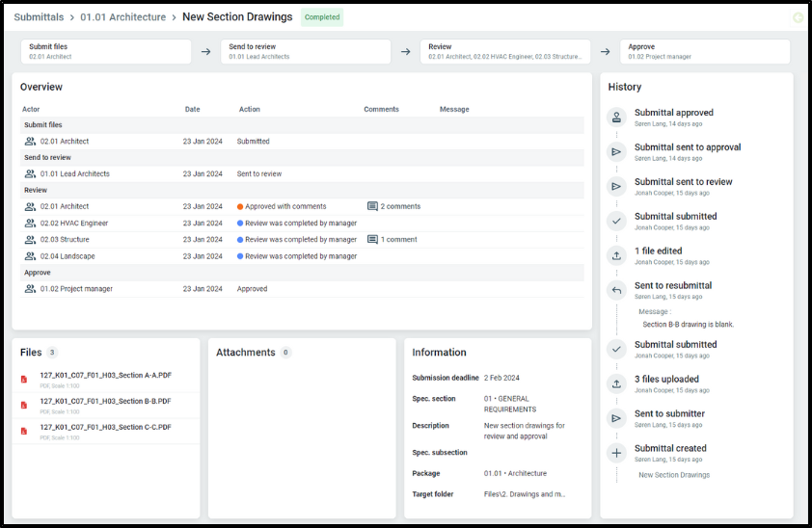This screenshot has height=528, width=812.
Task: Click the Submittal sent to approval icon
Action: point(617,152)
